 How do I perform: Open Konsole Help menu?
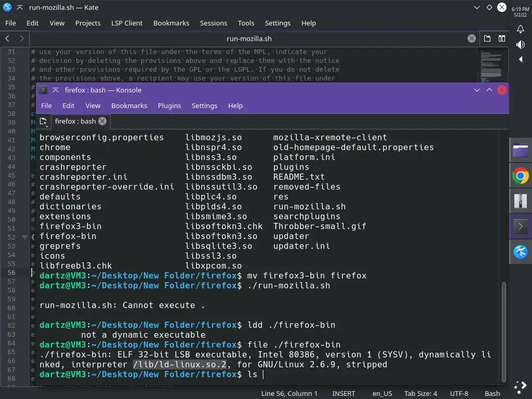pos(235,105)
